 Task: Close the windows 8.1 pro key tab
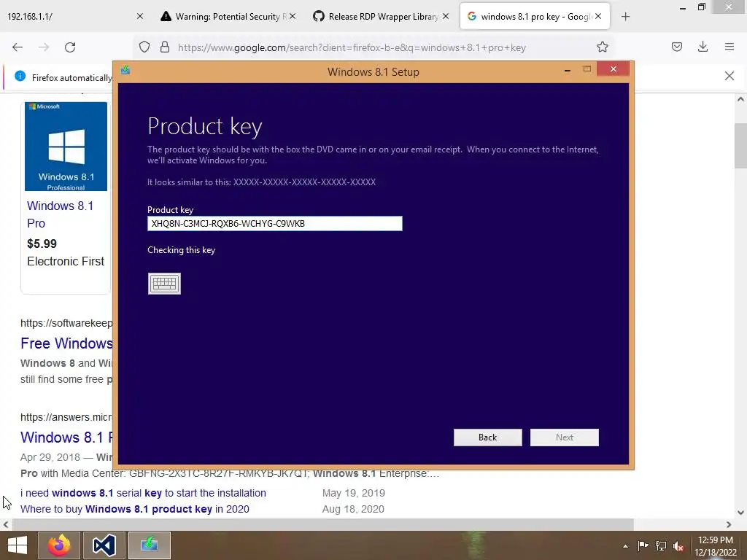pyautogui.click(x=598, y=16)
